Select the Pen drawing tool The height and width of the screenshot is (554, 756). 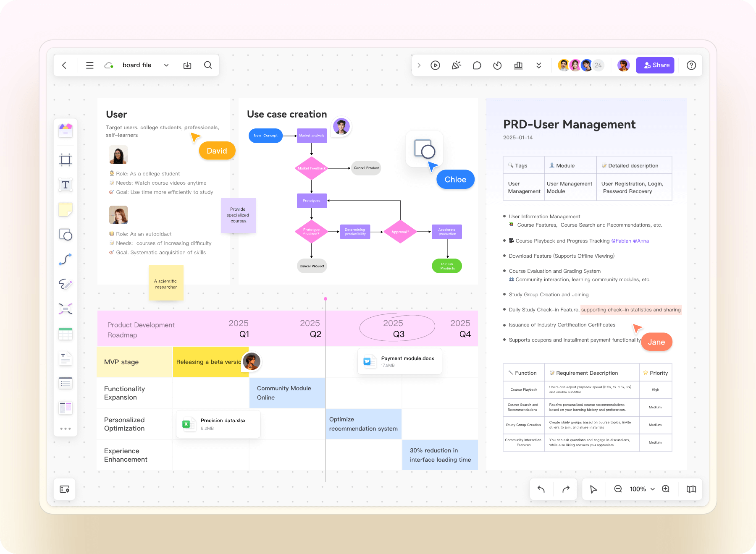(x=66, y=284)
